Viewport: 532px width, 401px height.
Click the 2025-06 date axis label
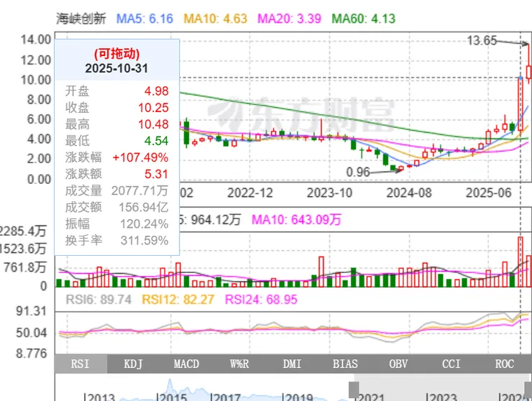489,193
